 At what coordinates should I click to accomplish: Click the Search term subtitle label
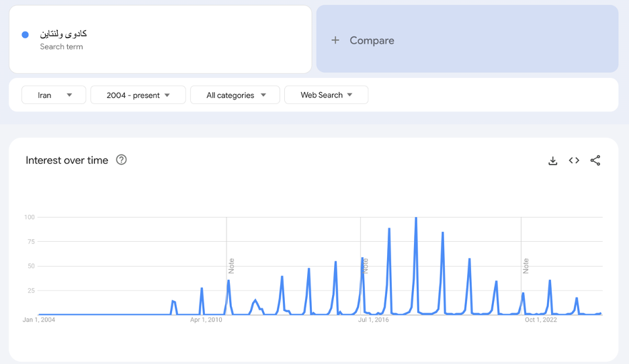pyautogui.click(x=61, y=47)
